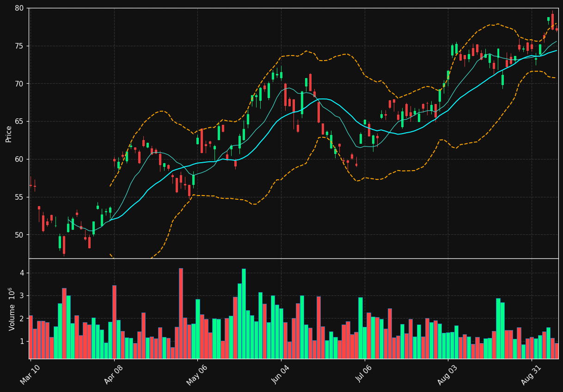
Task: Click the 80 price tick label
Action: [19, 8]
